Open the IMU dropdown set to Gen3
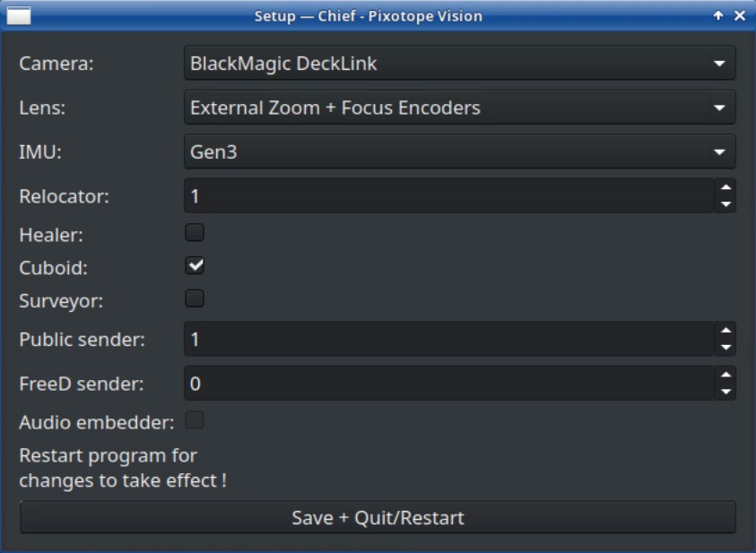 [459, 151]
